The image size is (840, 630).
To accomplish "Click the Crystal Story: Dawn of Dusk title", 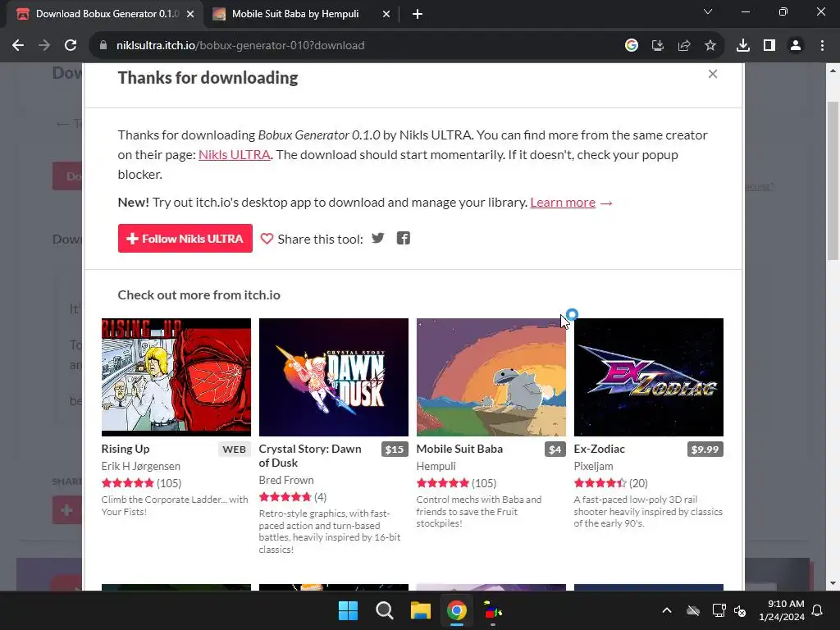I will (x=309, y=455).
